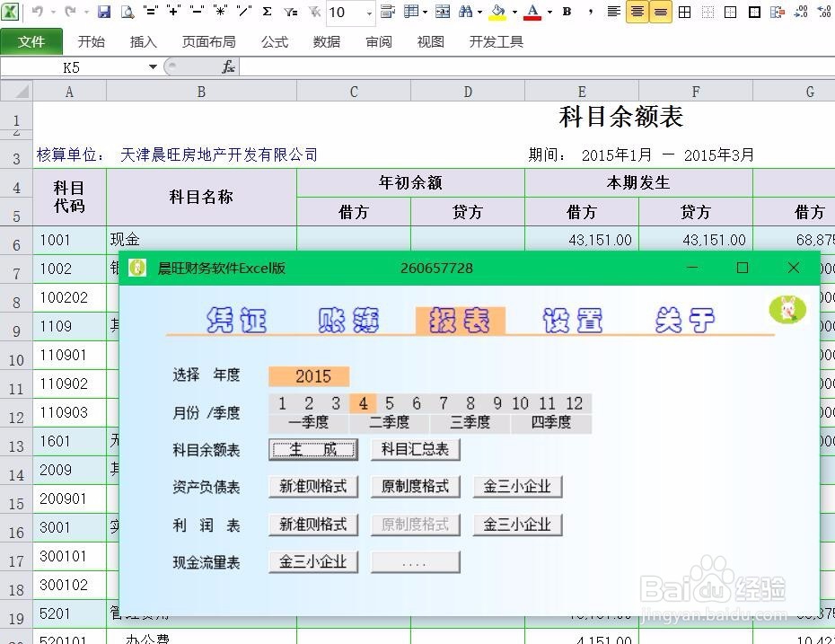Toggle bold formatting
835x644 pixels.
click(566, 13)
